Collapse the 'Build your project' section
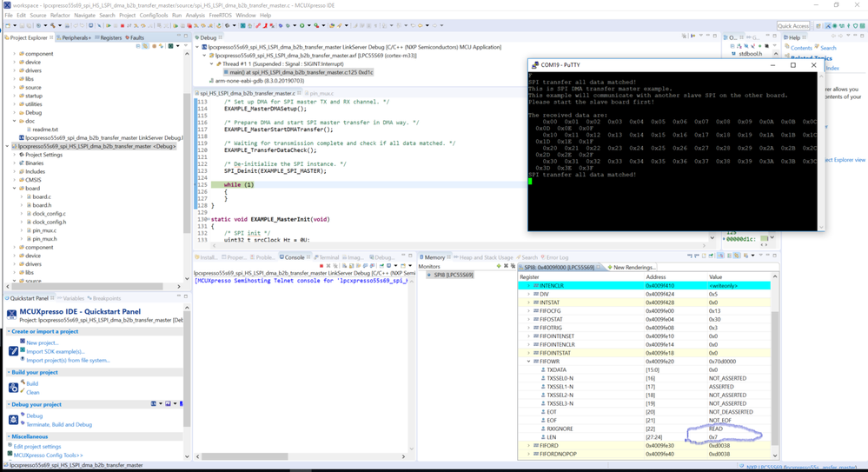The width and height of the screenshot is (868, 472). (x=10, y=372)
